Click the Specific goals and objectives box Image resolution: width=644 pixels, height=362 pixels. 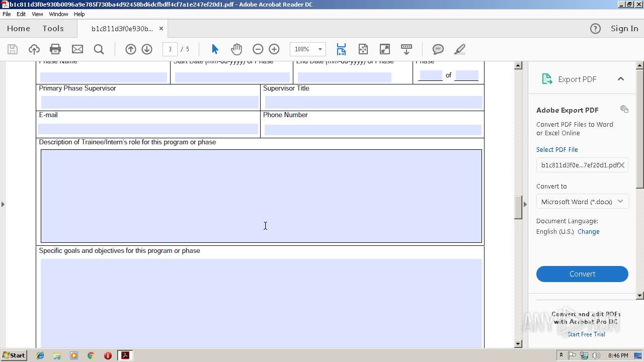[261, 303]
